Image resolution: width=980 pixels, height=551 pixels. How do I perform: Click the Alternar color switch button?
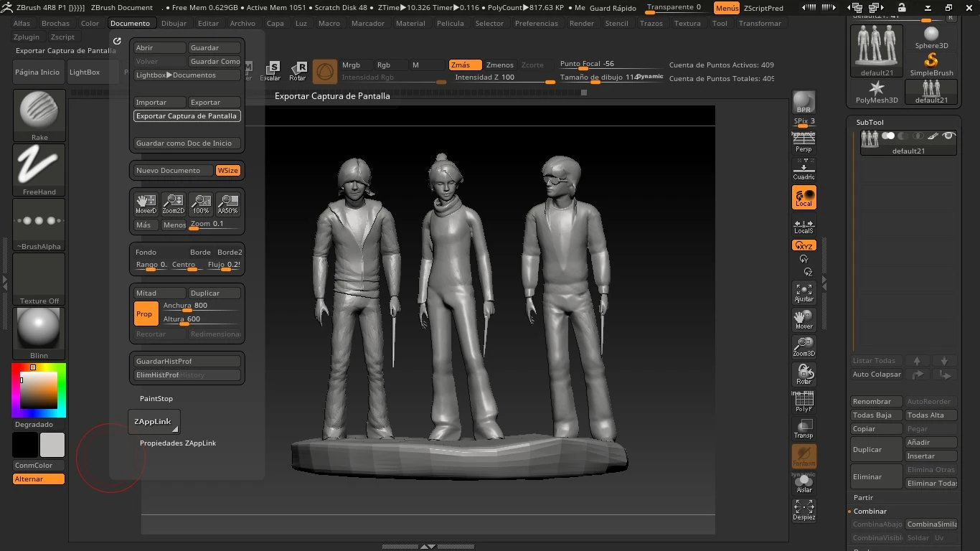point(39,479)
